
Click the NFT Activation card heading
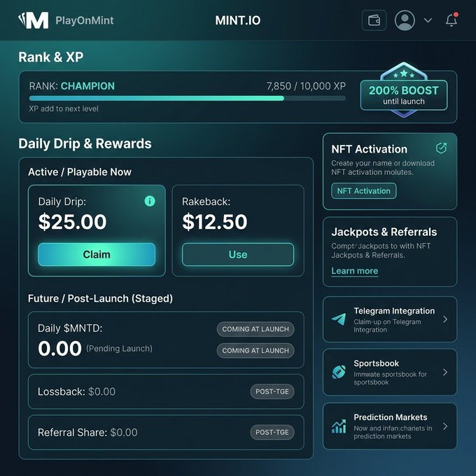point(369,149)
